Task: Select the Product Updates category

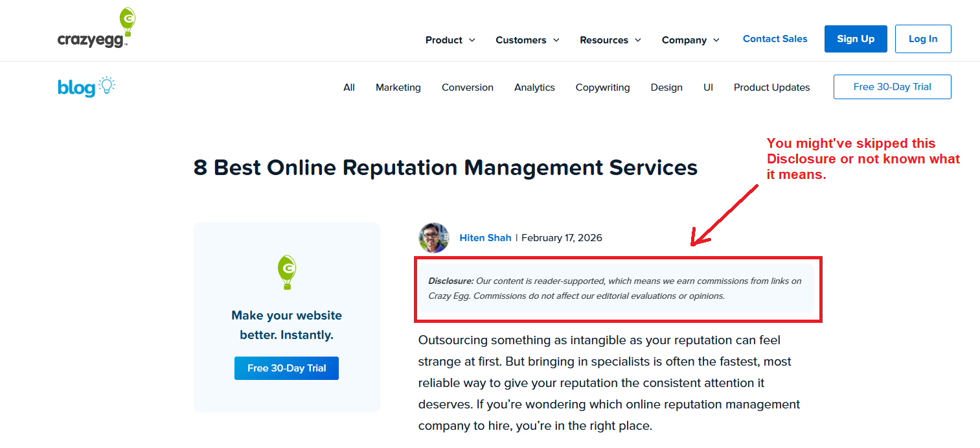Action: click(772, 88)
